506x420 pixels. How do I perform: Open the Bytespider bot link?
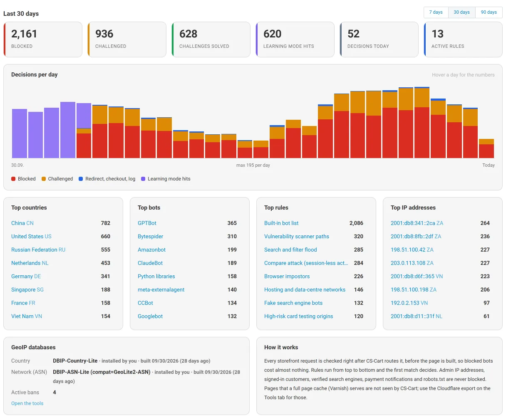click(150, 237)
